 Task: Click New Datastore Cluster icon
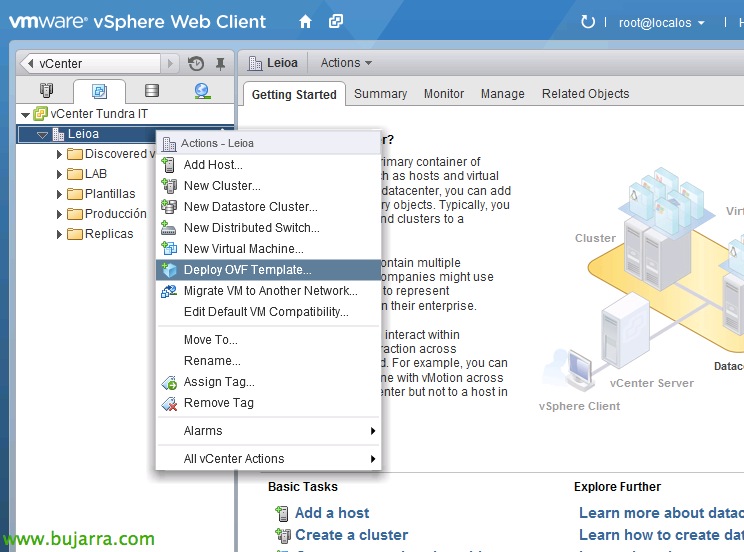click(x=169, y=206)
